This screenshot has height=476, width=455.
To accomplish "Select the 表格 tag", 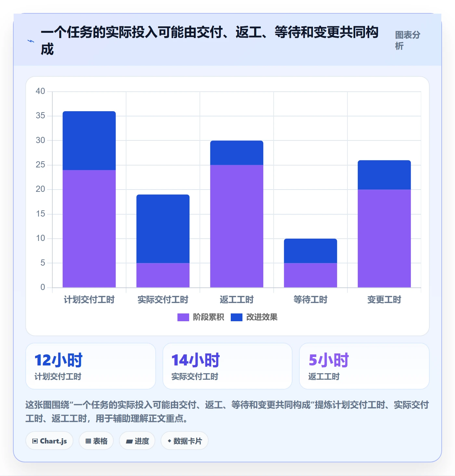I will point(96,441).
